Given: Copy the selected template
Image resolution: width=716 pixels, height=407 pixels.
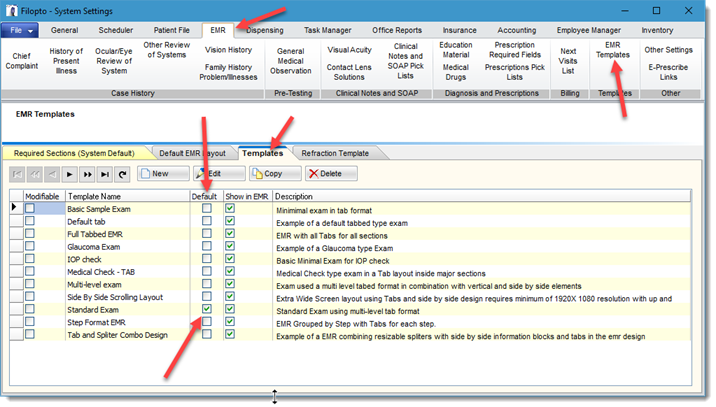Looking at the screenshot, I should [275, 174].
